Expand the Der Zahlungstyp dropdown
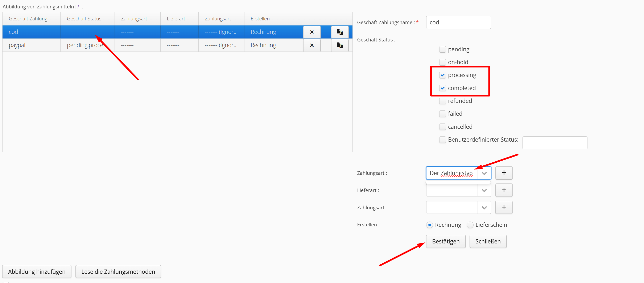Screen dimensions: 644x283 coord(484,173)
